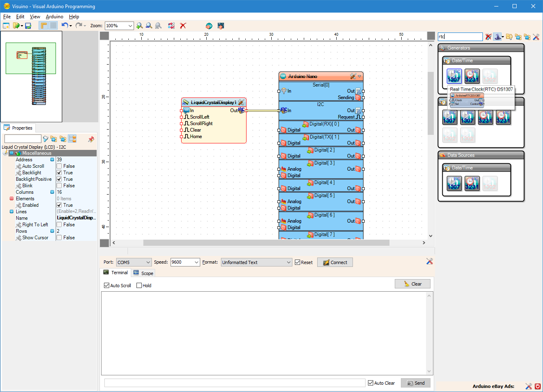Toggle the grid display toolbar icon
The image size is (543, 392).
53,26
